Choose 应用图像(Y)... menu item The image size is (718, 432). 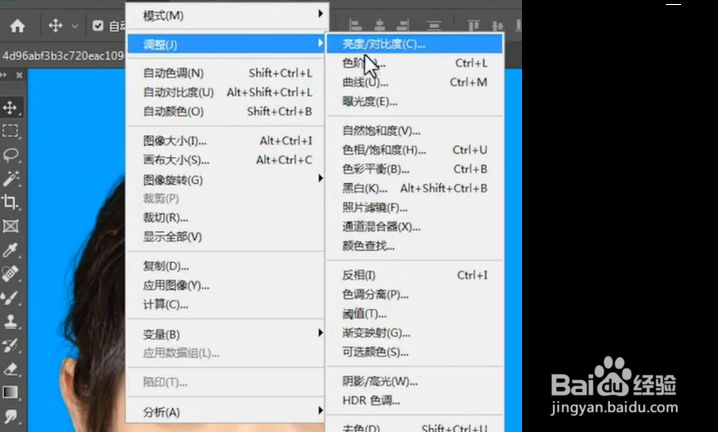point(226,285)
